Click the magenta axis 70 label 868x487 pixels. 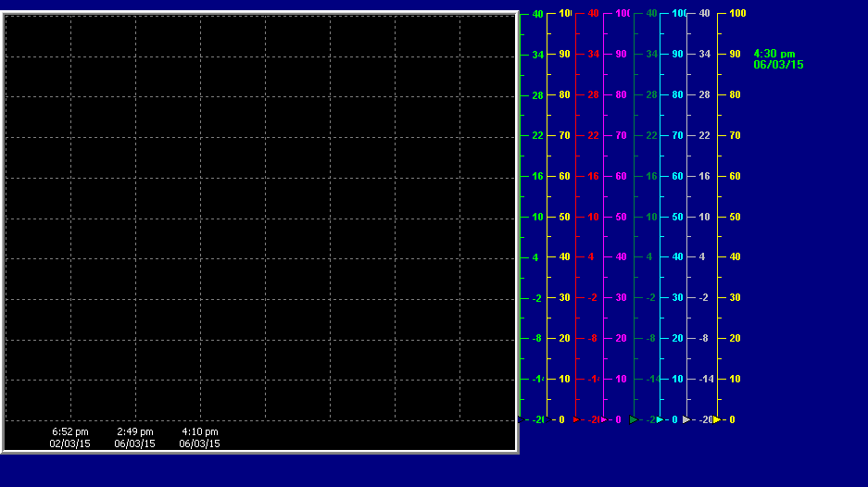tap(621, 135)
